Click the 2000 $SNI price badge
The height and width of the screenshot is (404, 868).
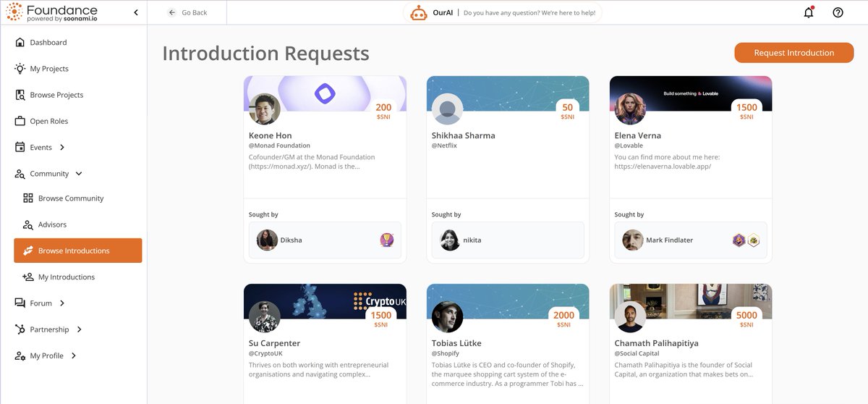[x=563, y=319]
